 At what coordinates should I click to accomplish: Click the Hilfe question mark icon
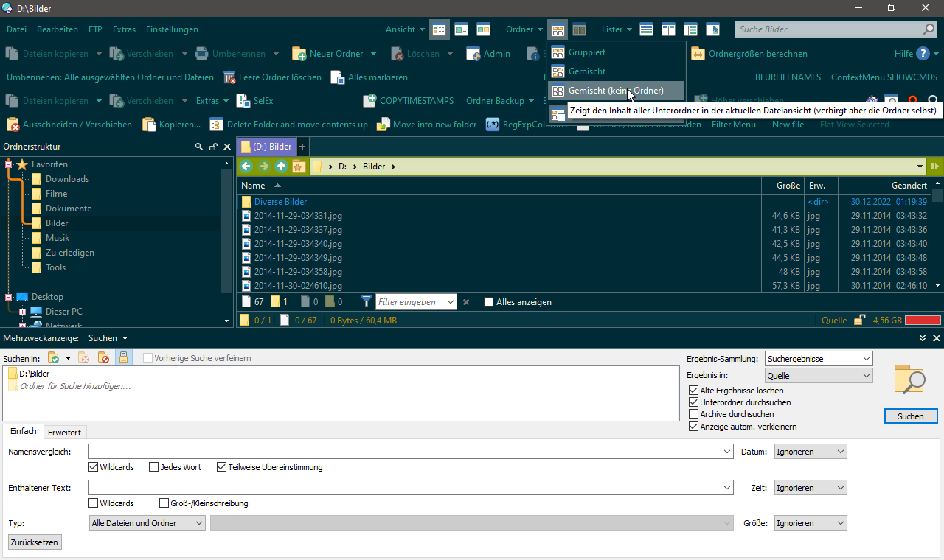(x=923, y=54)
